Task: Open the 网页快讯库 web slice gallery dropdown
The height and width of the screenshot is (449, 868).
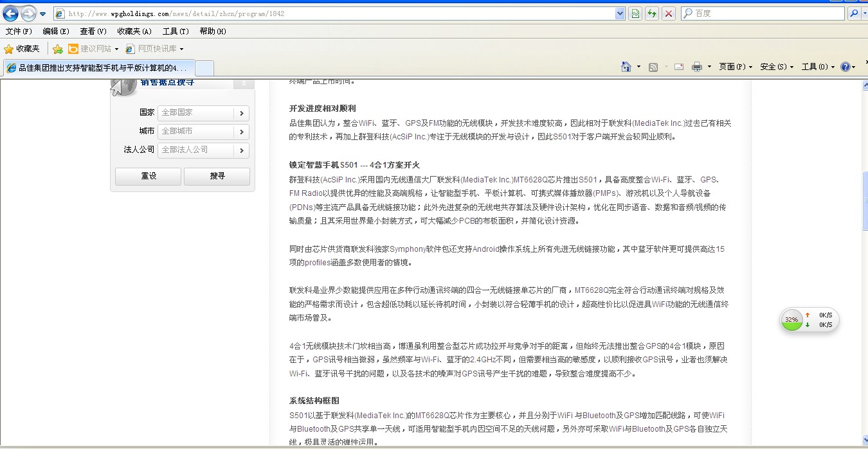Action: tap(154, 49)
